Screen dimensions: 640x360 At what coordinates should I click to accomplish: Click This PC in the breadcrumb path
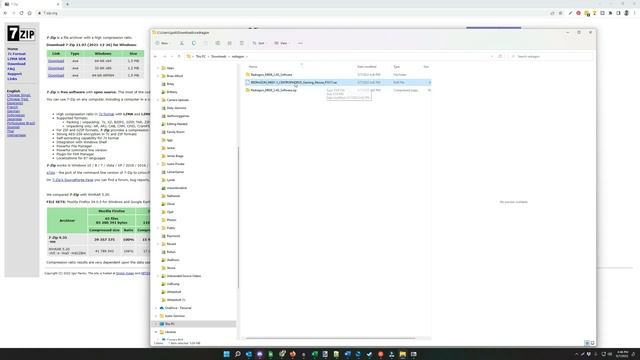[x=201, y=56]
